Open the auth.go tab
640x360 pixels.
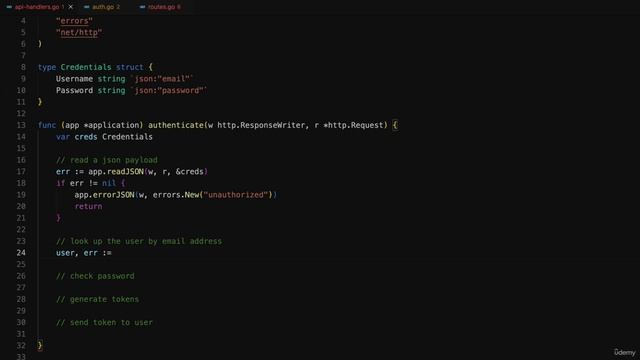103,7
